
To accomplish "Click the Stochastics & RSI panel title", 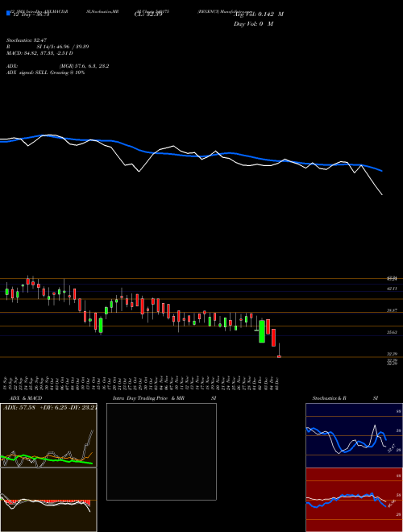I will coord(345,398).
